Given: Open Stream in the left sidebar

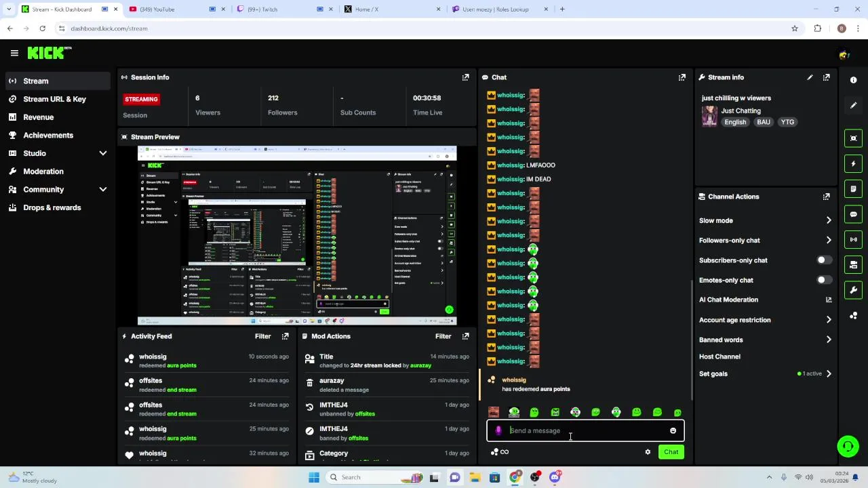Looking at the screenshot, I should point(57,81).
